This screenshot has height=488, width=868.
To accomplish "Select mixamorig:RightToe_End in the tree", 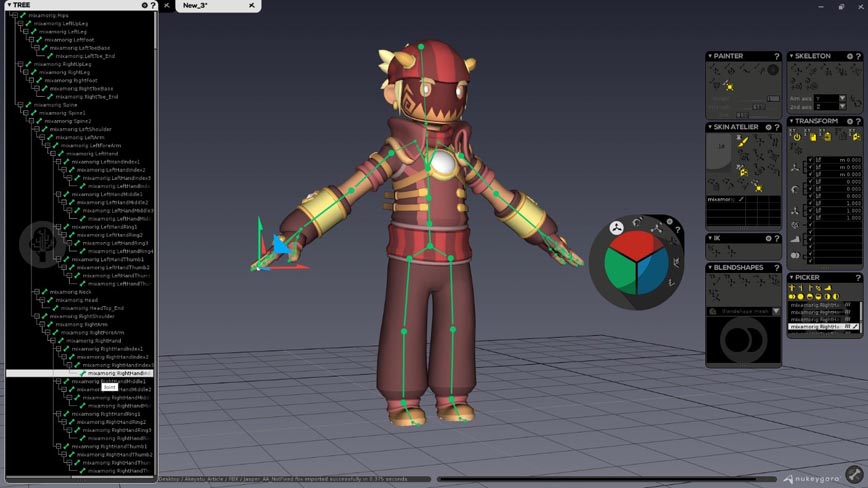I will point(87,97).
